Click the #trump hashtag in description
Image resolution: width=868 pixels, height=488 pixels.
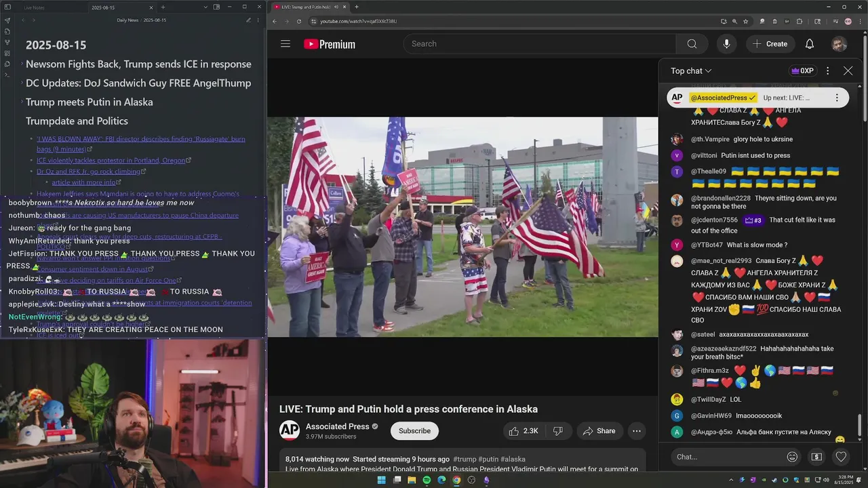465,459
